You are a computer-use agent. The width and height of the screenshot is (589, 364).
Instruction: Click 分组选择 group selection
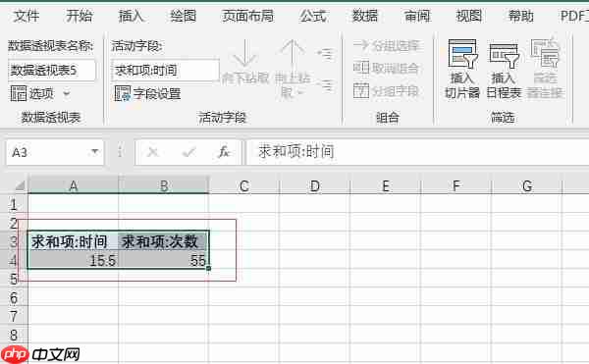pyautogui.click(x=386, y=46)
